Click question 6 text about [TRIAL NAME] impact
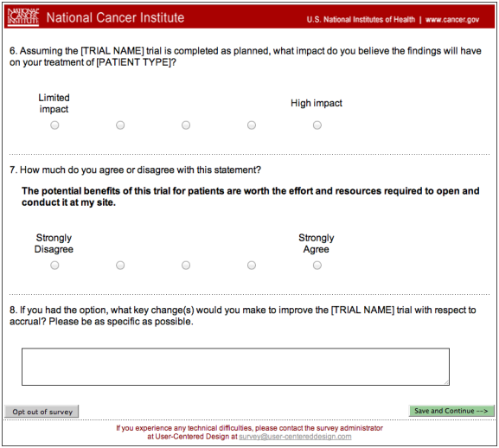The width and height of the screenshot is (499, 448). pos(245,56)
